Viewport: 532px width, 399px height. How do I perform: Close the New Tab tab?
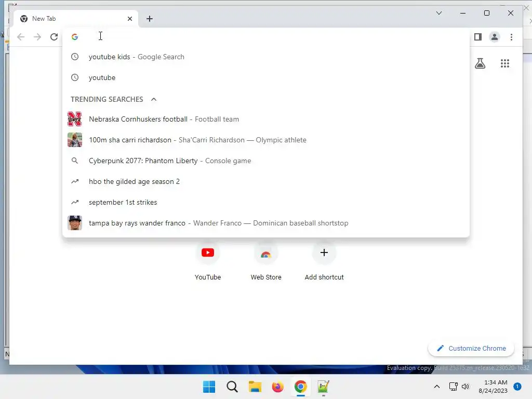129,19
